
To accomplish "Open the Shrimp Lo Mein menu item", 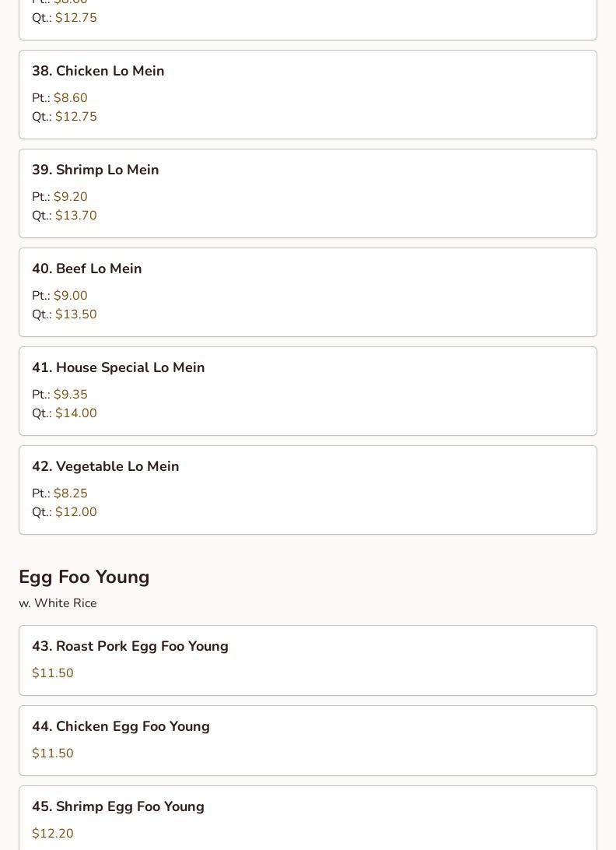I will (95, 170).
